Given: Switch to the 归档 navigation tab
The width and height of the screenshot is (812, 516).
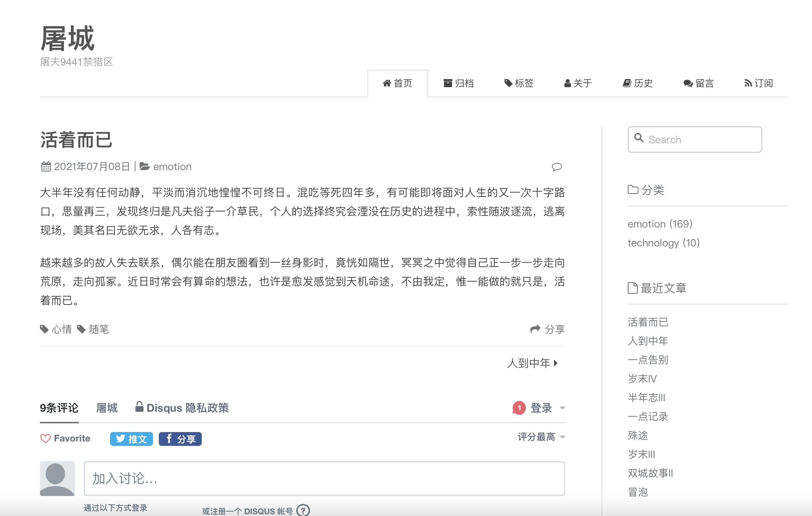Looking at the screenshot, I should (x=459, y=83).
